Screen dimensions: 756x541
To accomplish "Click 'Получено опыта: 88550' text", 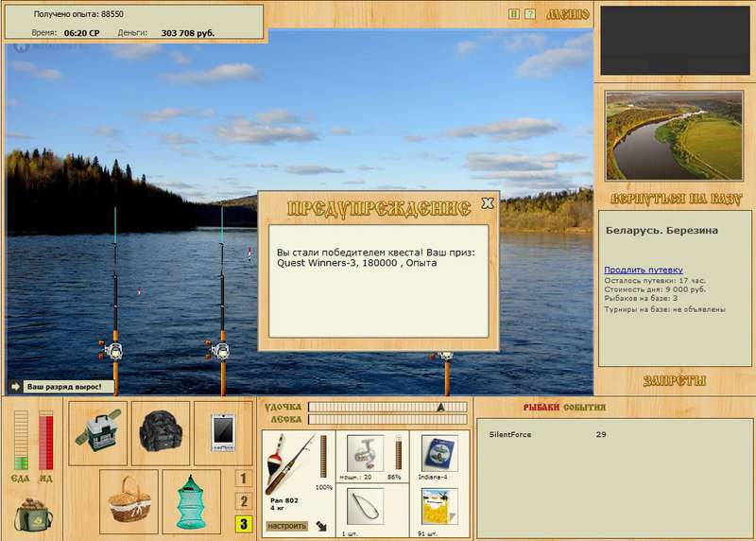I will click(78, 14).
